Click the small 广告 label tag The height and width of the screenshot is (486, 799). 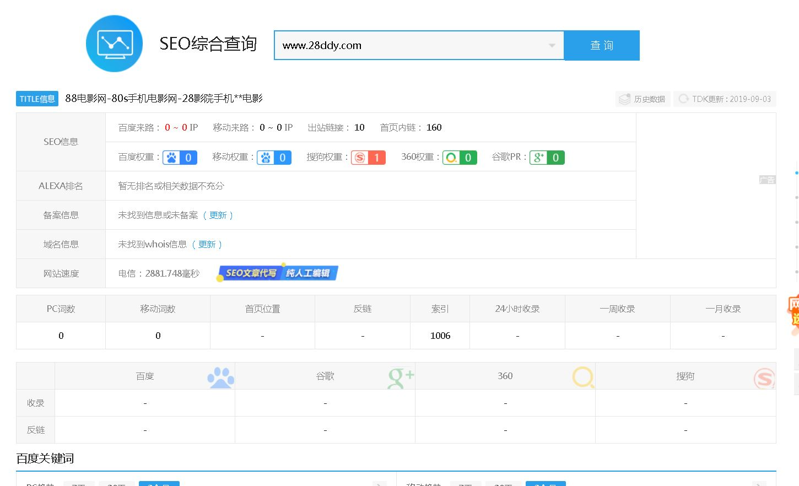767,180
